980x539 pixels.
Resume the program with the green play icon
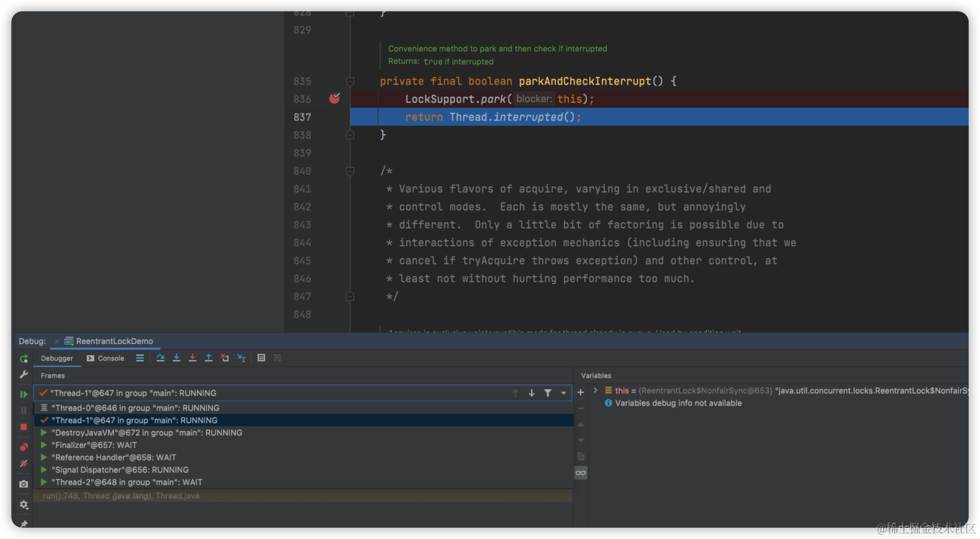click(x=24, y=394)
